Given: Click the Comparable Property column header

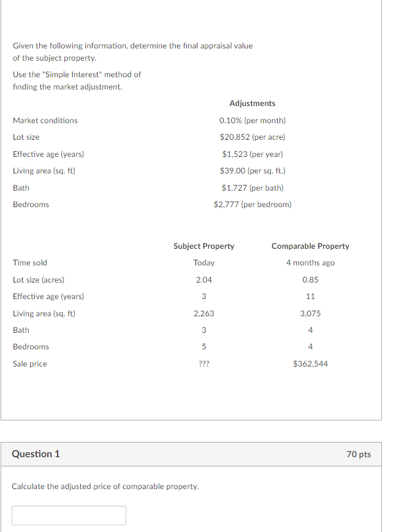Looking at the screenshot, I should tap(310, 246).
